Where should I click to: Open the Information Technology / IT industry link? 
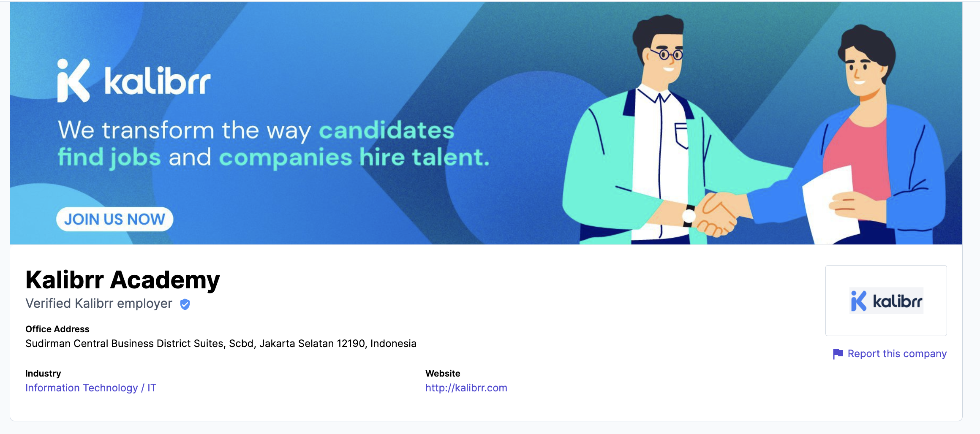(x=91, y=388)
